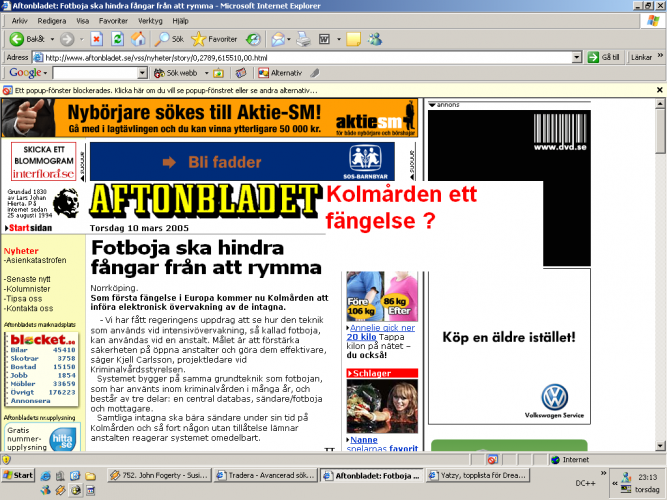667x500 pixels.
Task: Click the Print icon in toolbar
Action: pos(303,39)
